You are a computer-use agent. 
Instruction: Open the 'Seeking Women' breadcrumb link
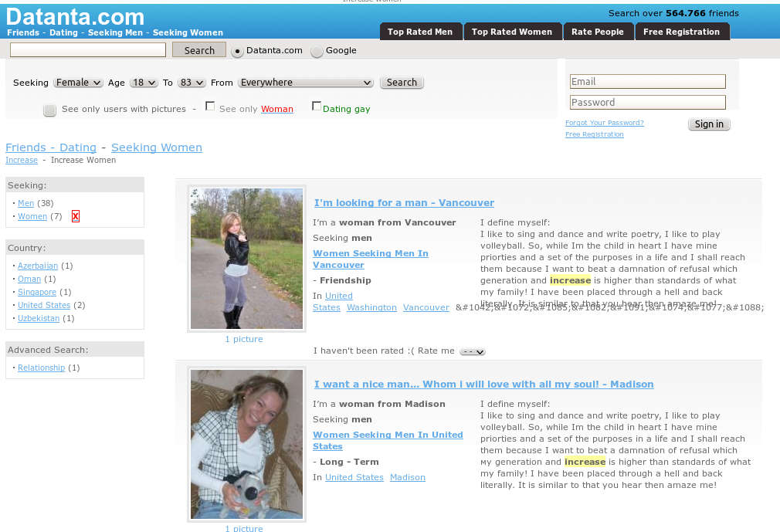tap(157, 147)
